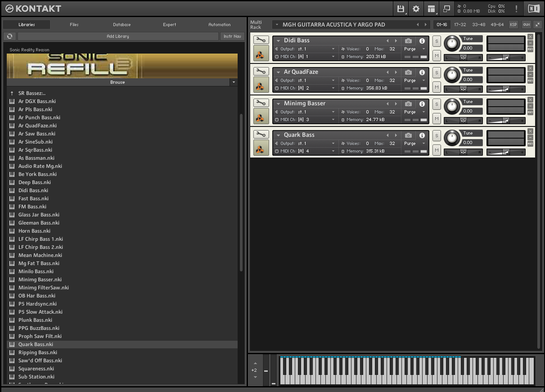
Task: Click the Didi Bass instrument logo icon
Action: coord(261,53)
